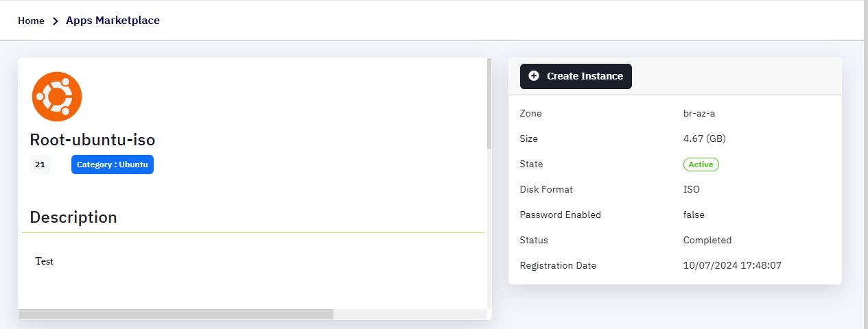This screenshot has width=868, height=329.
Task: Click the Root-ubuntu-iso title
Action: click(93, 140)
